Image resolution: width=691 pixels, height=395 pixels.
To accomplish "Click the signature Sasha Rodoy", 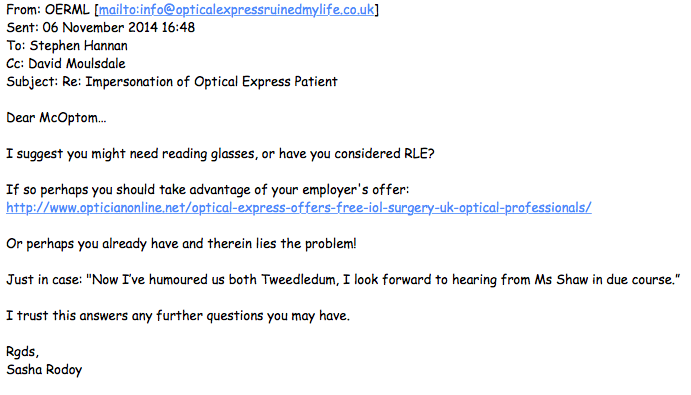I will (x=44, y=370).
